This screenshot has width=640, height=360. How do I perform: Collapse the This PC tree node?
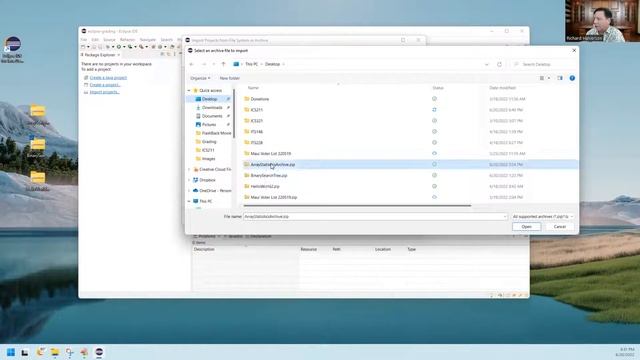coord(189,201)
